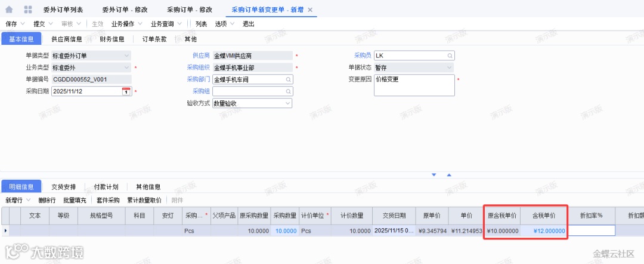Select 其他 header tab
This screenshot has width=644, height=264.
(x=190, y=39)
